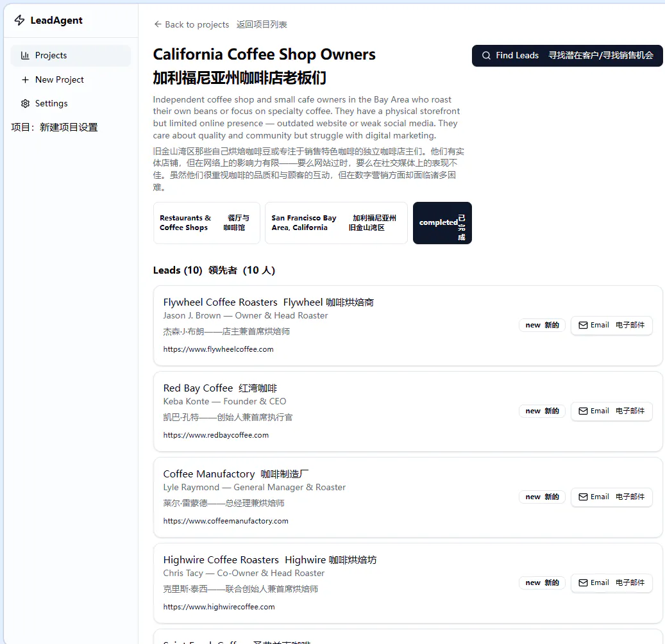Open Settings from the sidebar

point(71,103)
